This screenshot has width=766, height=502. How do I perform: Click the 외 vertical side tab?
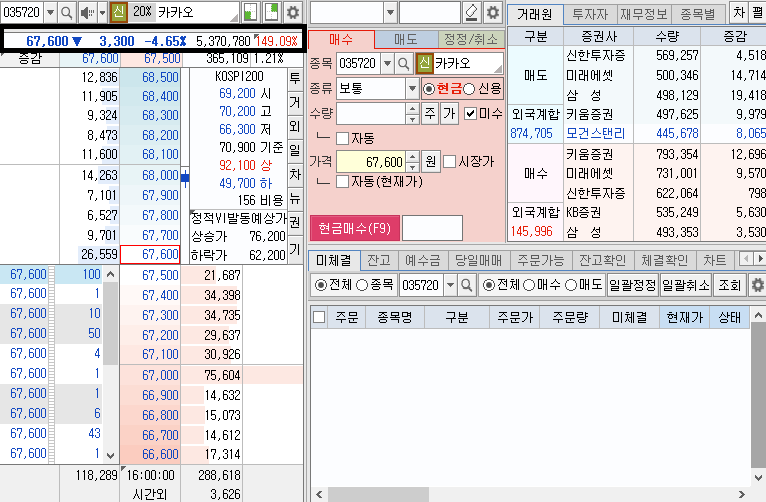click(x=295, y=126)
